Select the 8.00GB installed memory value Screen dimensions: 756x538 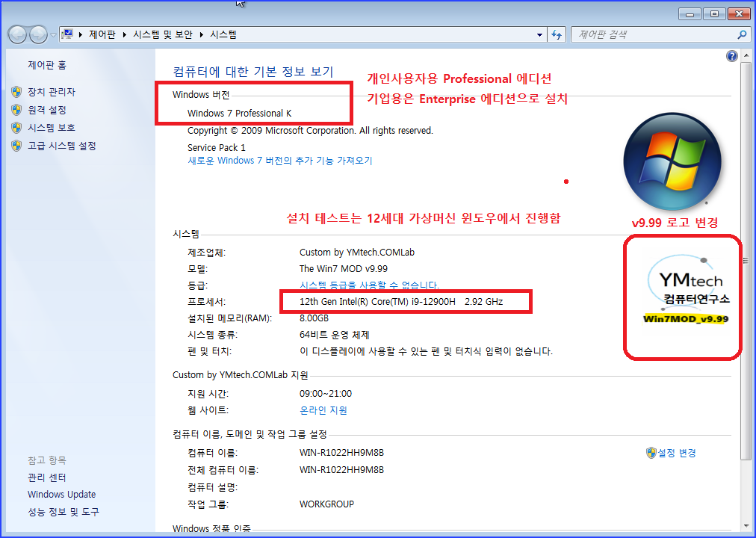(x=314, y=318)
